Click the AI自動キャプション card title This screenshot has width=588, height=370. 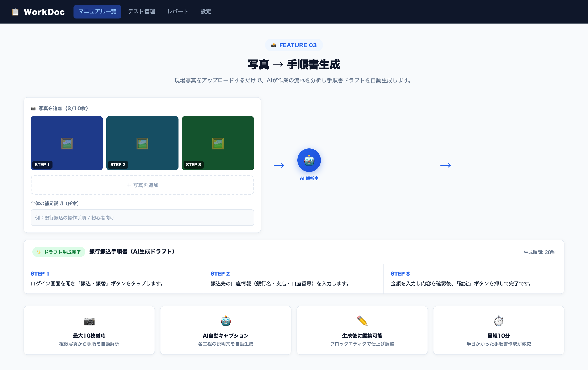226,336
